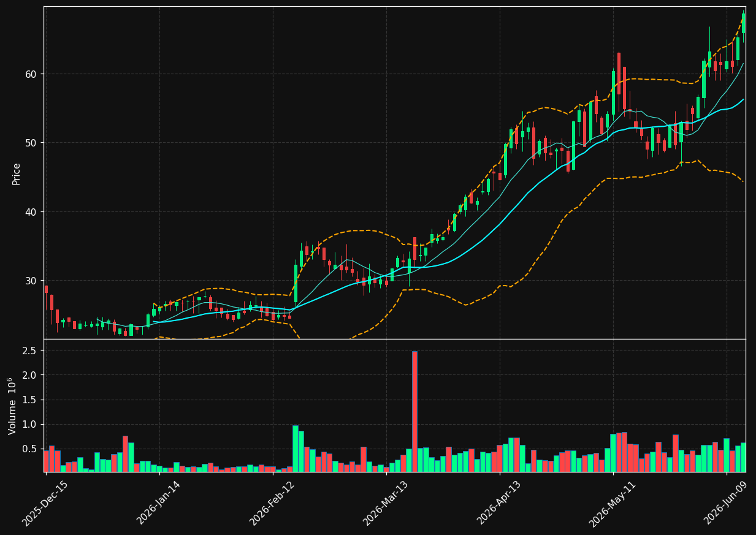756x535 pixels.
Task: Click the price axis value 40
Action: pos(32,212)
